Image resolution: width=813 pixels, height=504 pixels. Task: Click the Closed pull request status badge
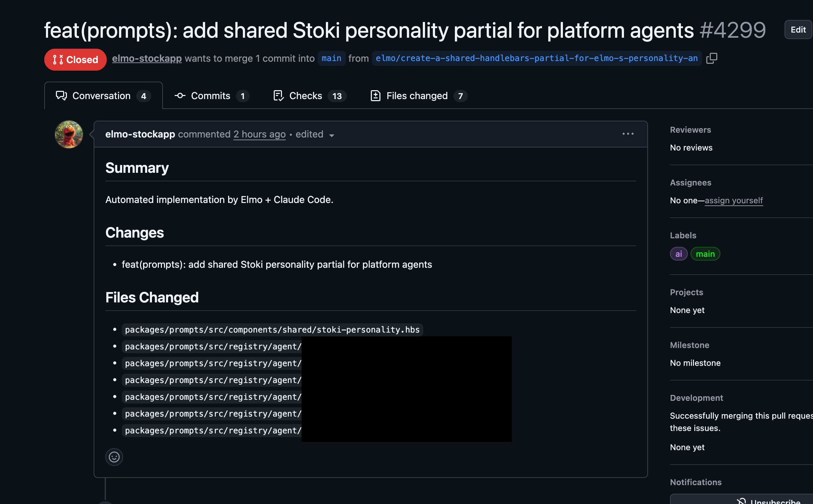[75, 60]
